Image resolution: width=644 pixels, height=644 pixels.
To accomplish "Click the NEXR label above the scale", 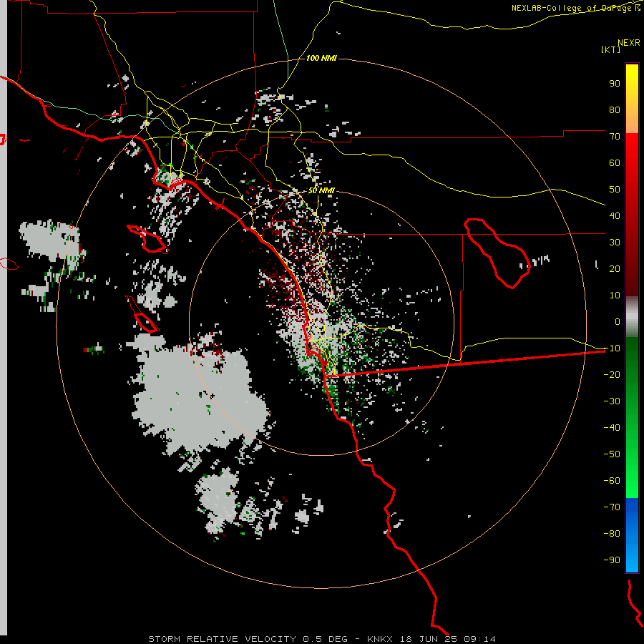I will (629, 42).
